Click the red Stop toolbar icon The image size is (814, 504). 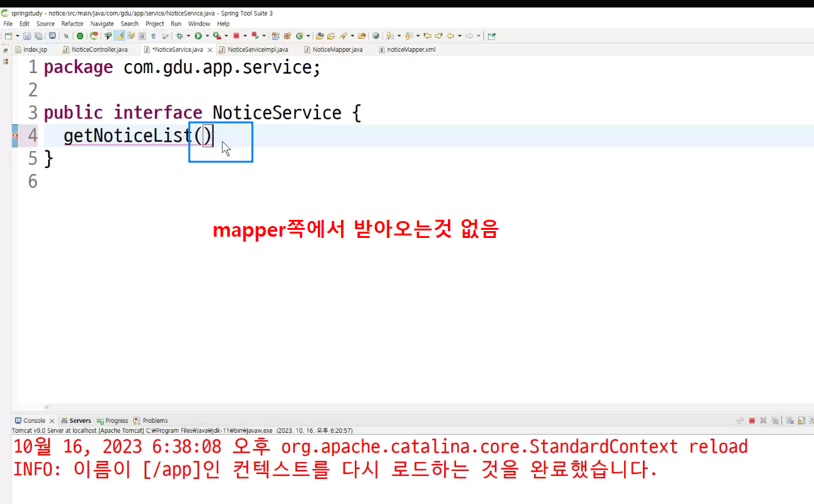(x=237, y=36)
